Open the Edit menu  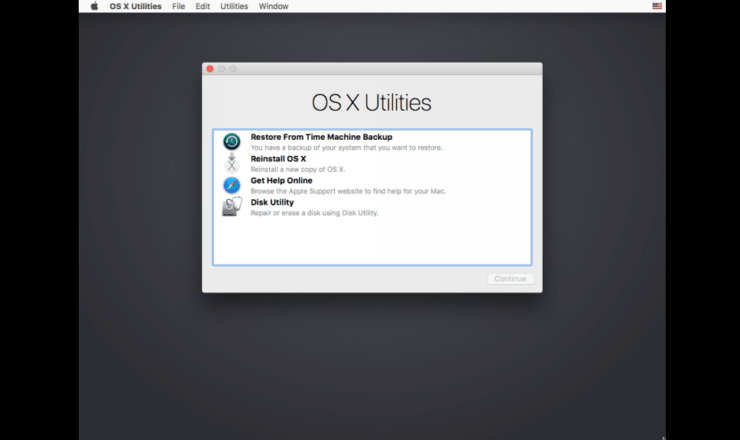click(x=202, y=6)
